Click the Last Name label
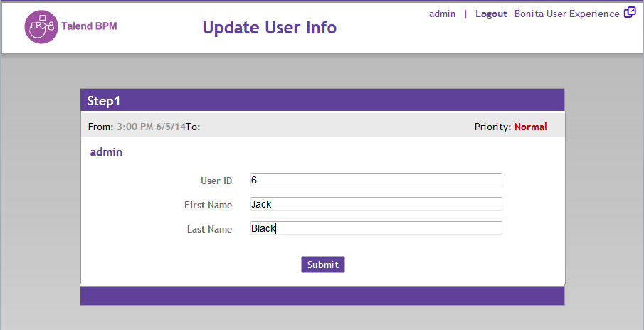The width and height of the screenshot is (644, 330). click(209, 230)
